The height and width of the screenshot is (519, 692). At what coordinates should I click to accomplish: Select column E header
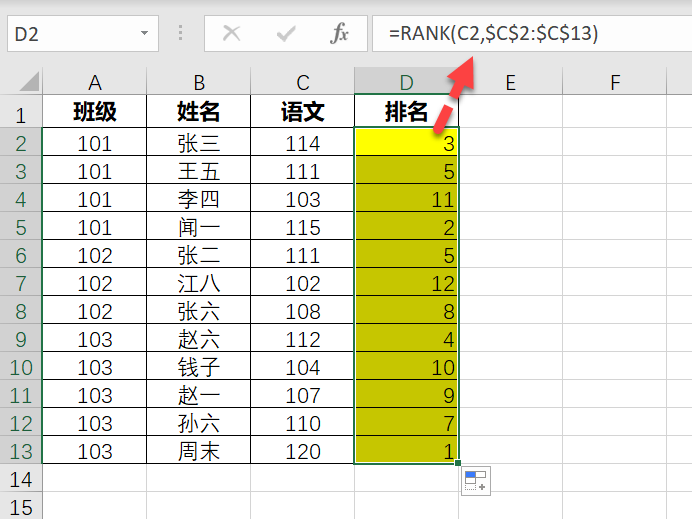(x=511, y=82)
